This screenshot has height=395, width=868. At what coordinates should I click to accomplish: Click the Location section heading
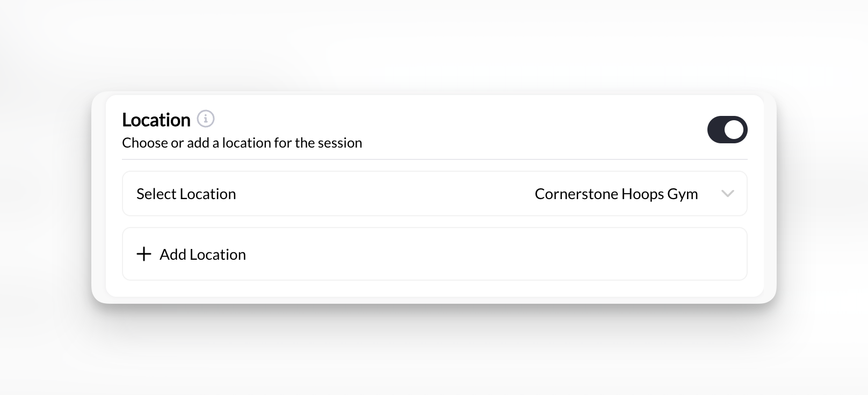pos(156,119)
